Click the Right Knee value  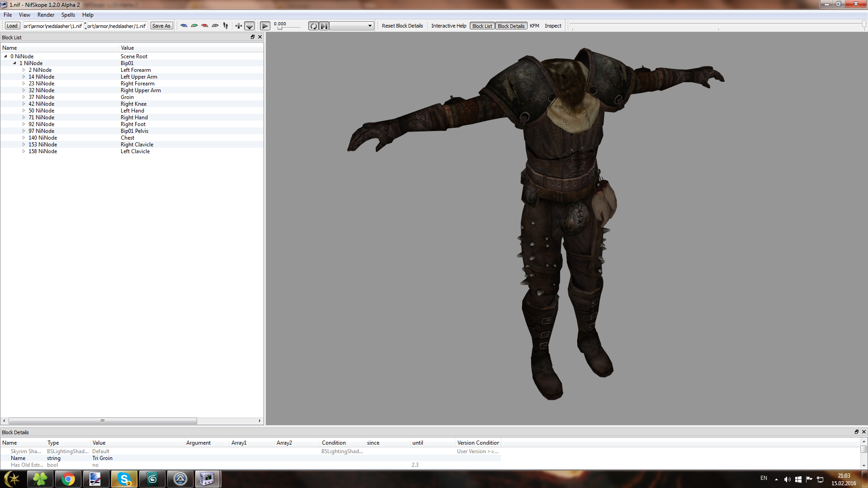point(133,104)
